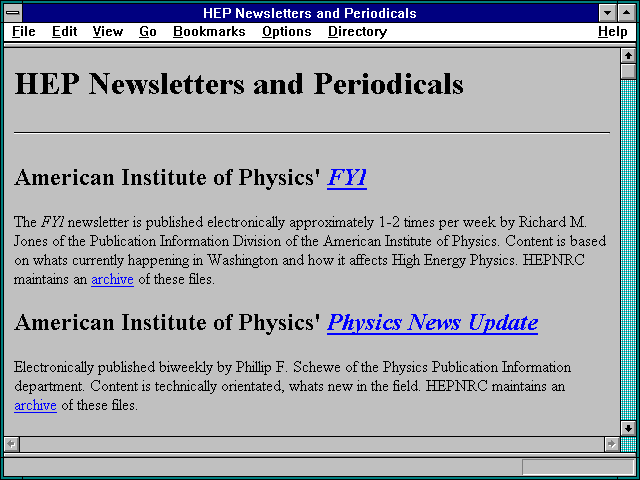Follow the FYI newsletter link
640x480 pixels.
click(347, 178)
